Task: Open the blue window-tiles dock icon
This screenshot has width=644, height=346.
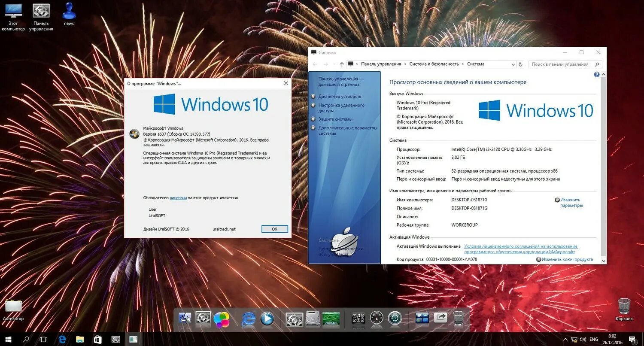Action: pyautogui.click(x=422, y=319)
